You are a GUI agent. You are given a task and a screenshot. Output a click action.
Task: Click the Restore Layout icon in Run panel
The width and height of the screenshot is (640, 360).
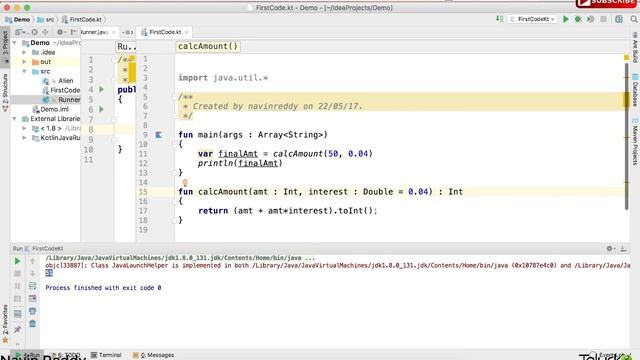point(17,314)
